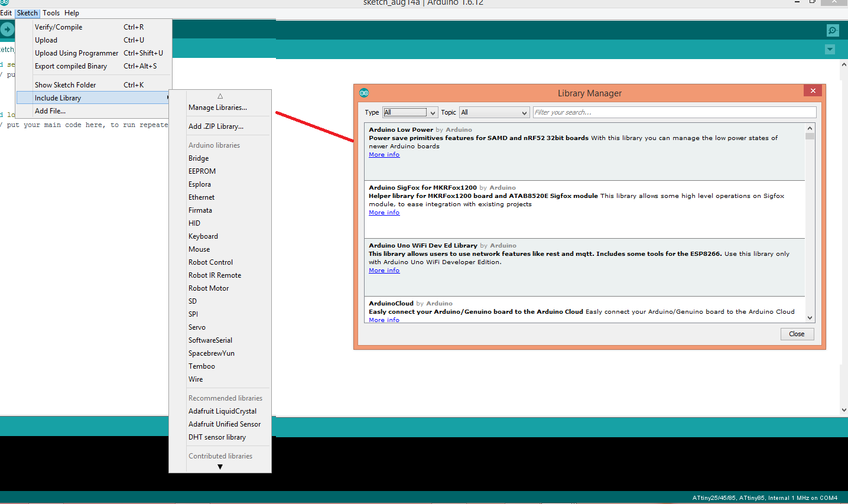Screen dimensions: 848x504
Task: Select Show Sketch Folder
Action: [x=94, y=85]
